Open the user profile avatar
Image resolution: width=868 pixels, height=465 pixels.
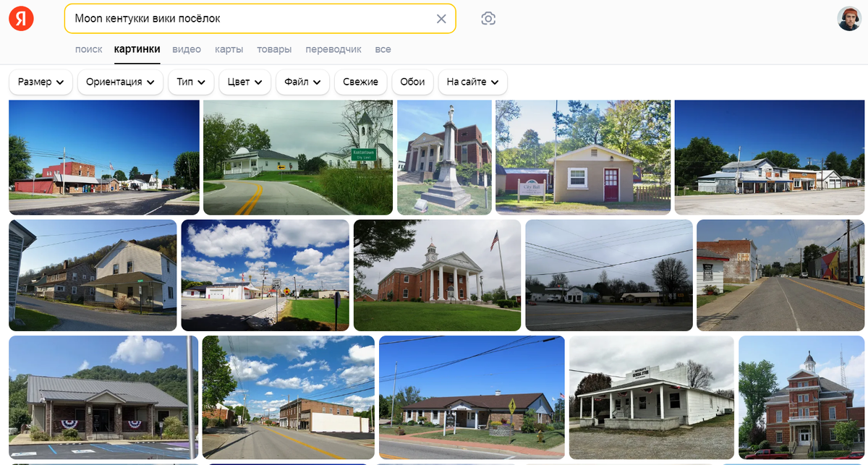click(849, 19)
